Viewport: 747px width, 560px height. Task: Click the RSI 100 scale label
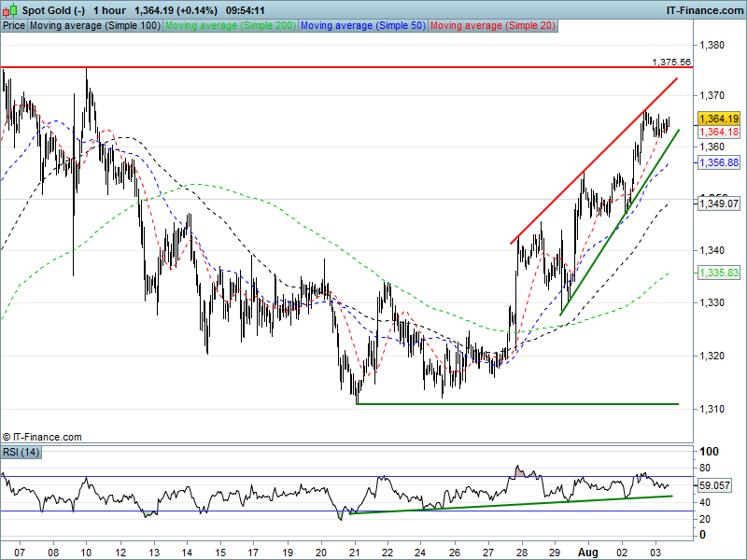tap(709, 452)
